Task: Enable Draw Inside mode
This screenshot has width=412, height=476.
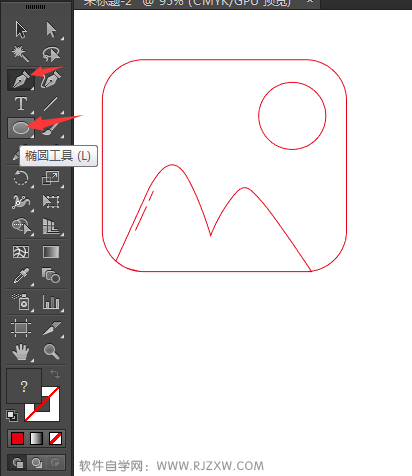Action: 55,463
